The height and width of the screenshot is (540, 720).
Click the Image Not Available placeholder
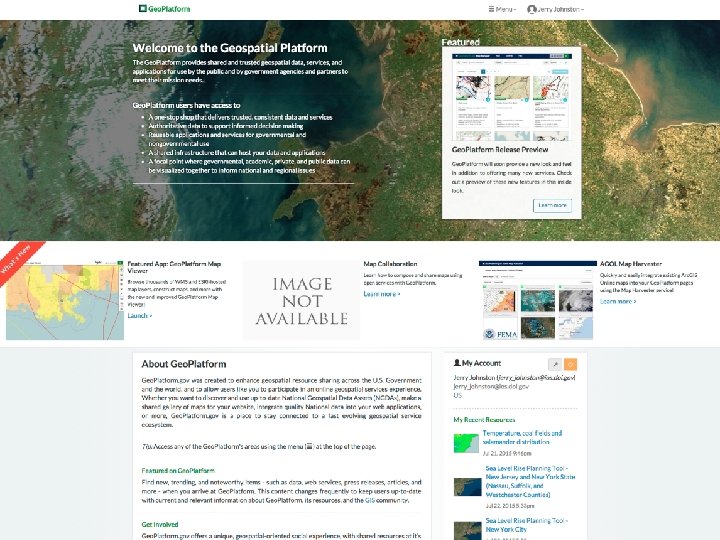coord(301,300)
